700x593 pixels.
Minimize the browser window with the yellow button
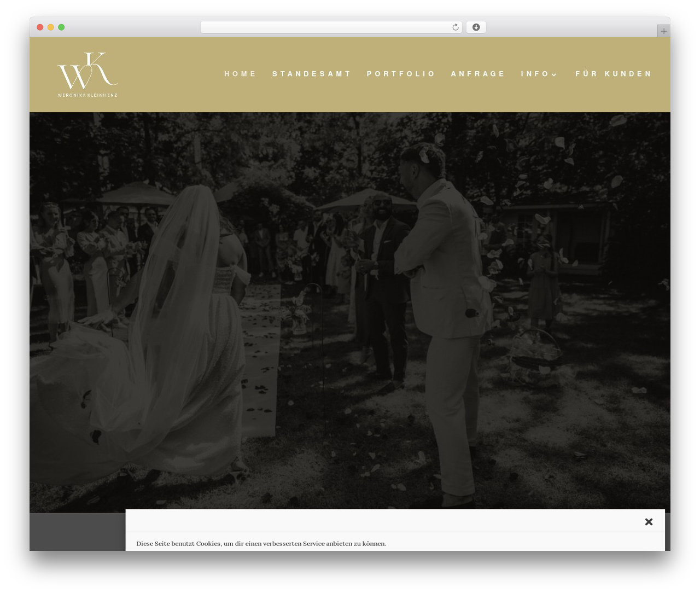(x=51, y=27)
